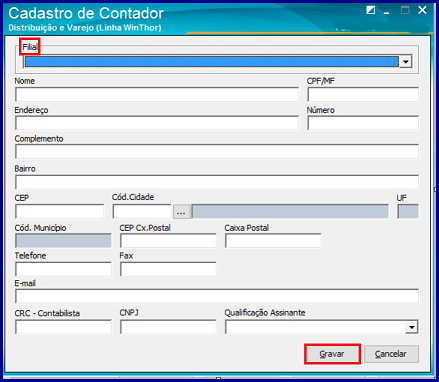The image size is (439, 382).
Task: Click the Qualificação Assinante label
Action: (x=265, y=313)
